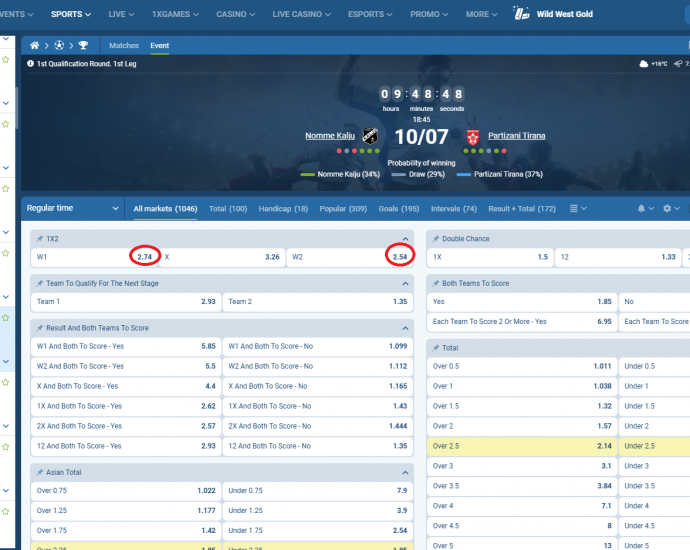690x550 pixels.
Task: Pick Double Chance 12 at 1.33
Action: point(618,257)
